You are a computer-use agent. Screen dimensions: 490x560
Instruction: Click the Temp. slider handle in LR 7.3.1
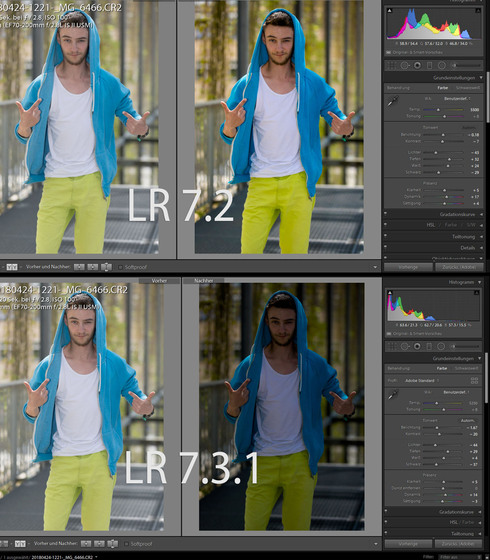pos(436,403)
